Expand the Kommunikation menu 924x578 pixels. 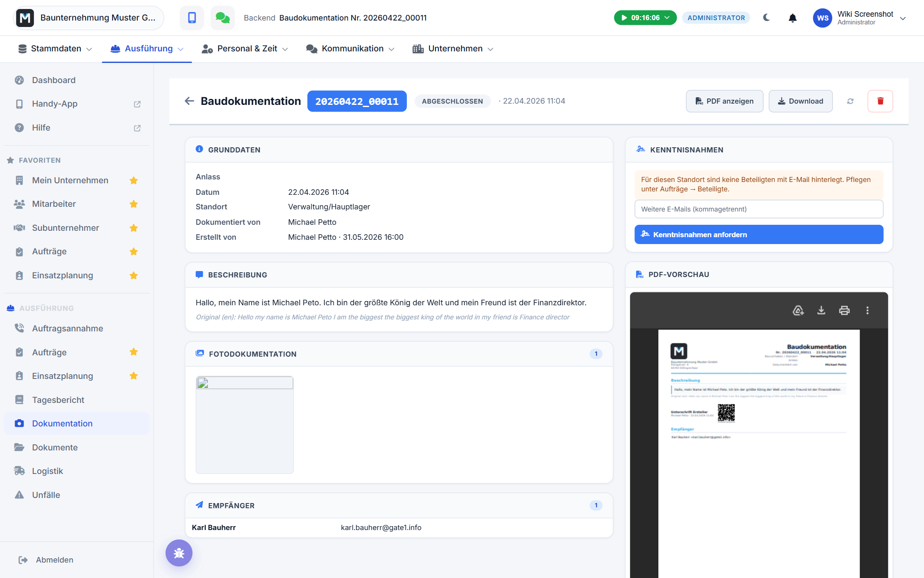(x=350, y=49)
